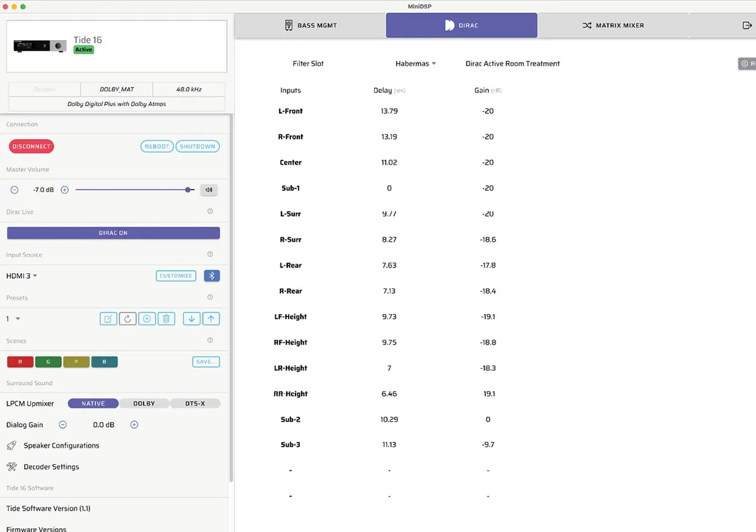The image size is (756, 532).
Task: Switch to the MATRIX MIXER tab
Action: tap(613, 26)
